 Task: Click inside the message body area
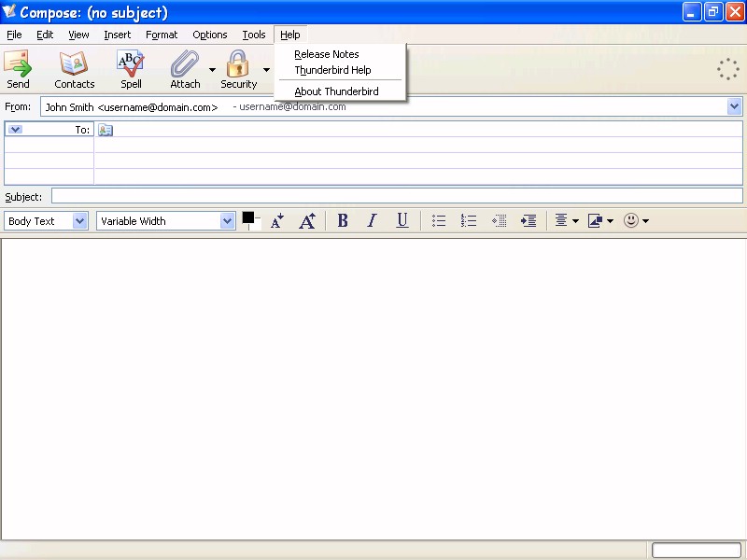373,389
